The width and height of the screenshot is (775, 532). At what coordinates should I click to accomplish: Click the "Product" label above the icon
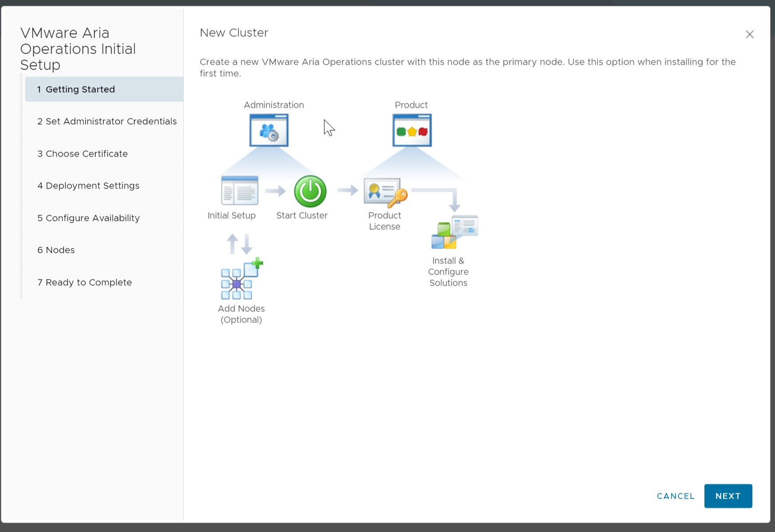pos(411,105)
